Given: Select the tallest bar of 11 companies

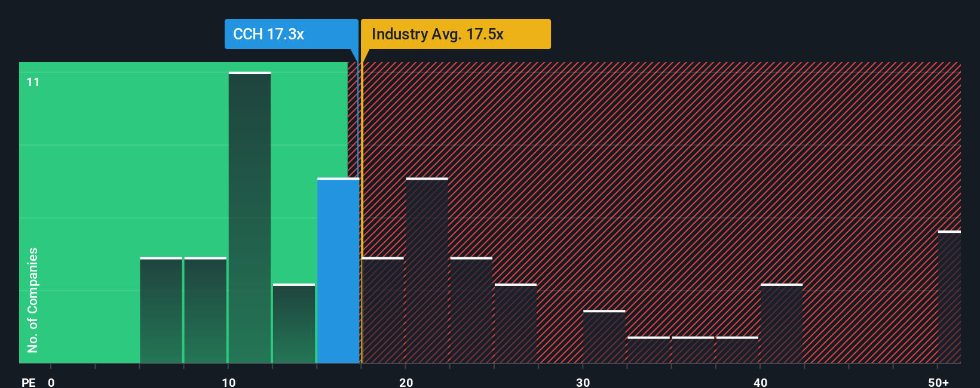Looking at the screenshot, I should tap(250, 217).
